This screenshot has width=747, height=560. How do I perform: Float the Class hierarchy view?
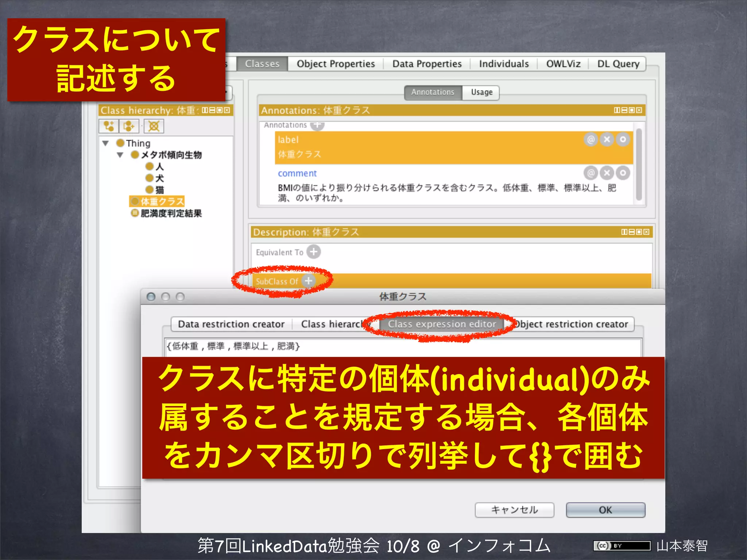pos(220,110)
